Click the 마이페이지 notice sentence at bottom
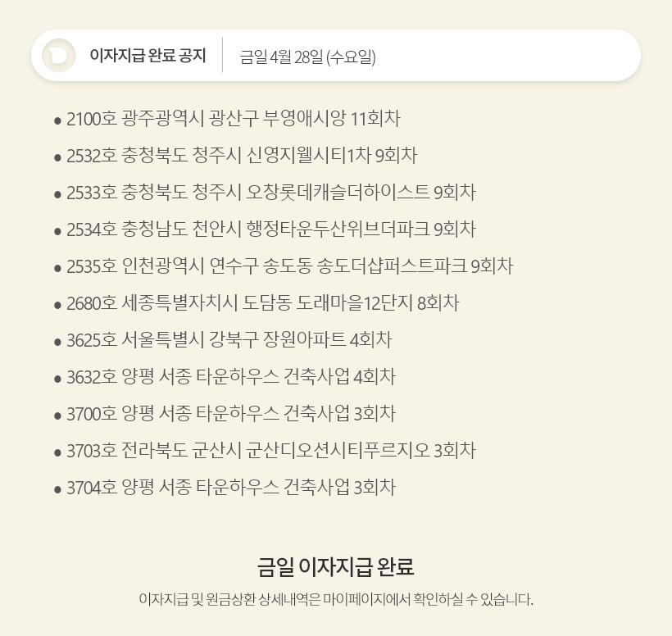This screenshot has width=672, height=636. coord(336,599)
